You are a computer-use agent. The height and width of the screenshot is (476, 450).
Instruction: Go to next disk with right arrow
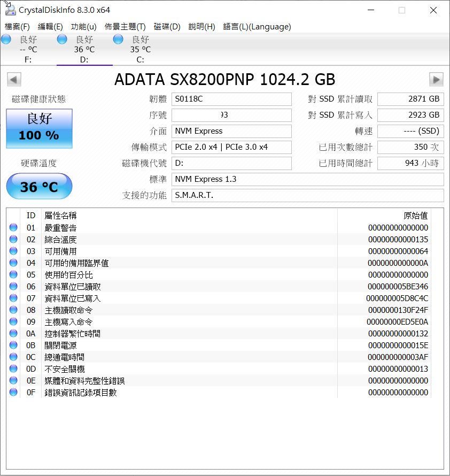(x=436, y=80)
